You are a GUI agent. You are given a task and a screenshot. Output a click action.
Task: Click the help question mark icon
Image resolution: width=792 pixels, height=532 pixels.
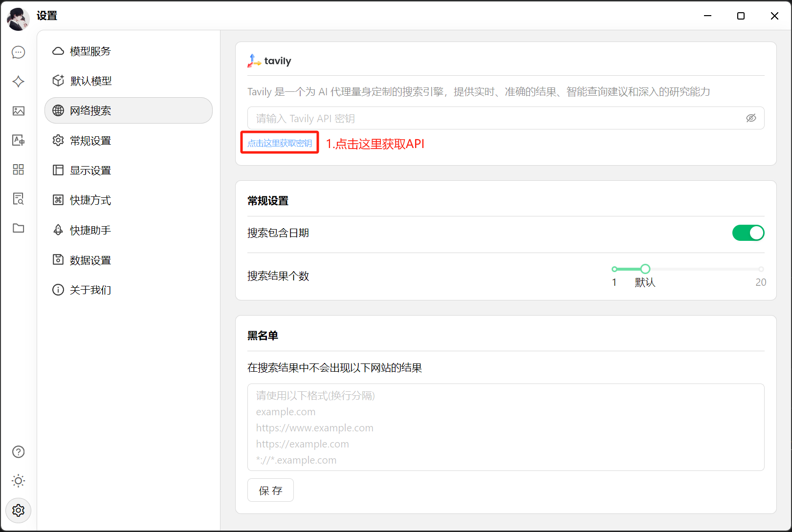(19, 452)
